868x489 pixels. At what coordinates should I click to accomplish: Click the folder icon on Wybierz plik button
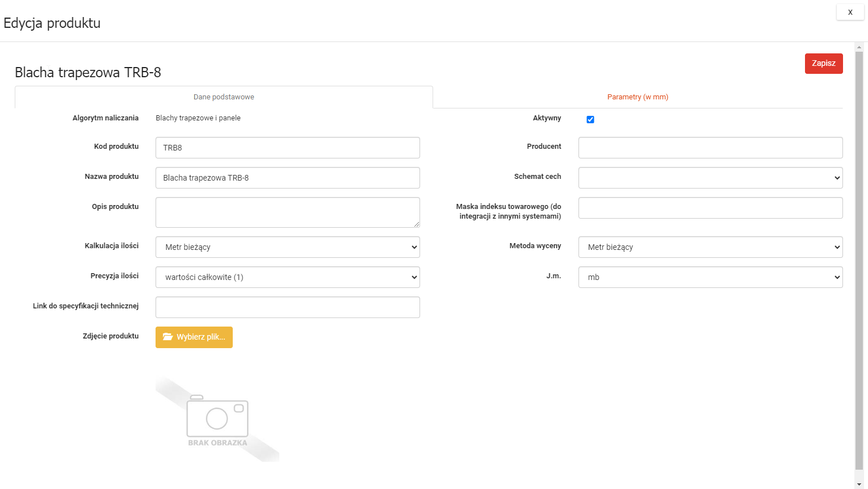coord(167,337)
